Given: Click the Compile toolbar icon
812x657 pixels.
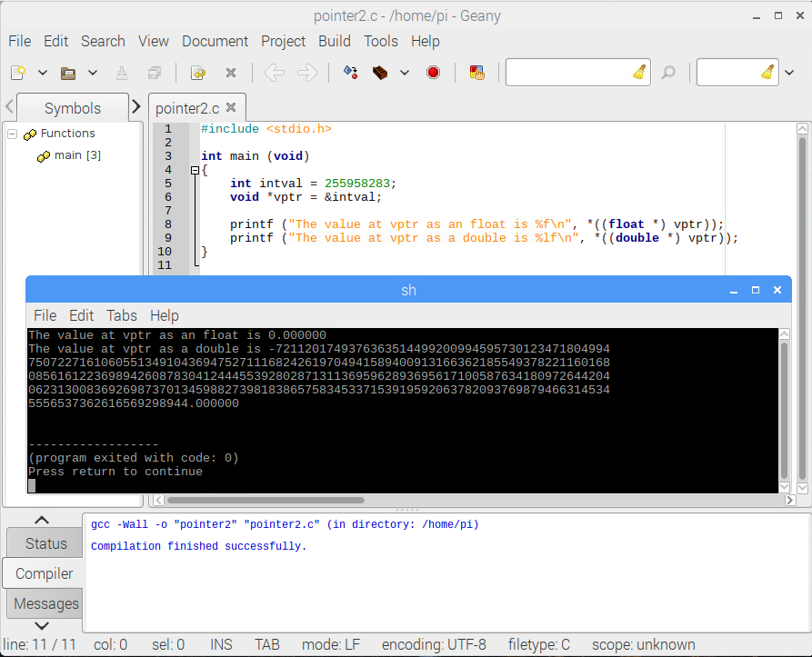Looking at the screenshot, I should 350,73.
